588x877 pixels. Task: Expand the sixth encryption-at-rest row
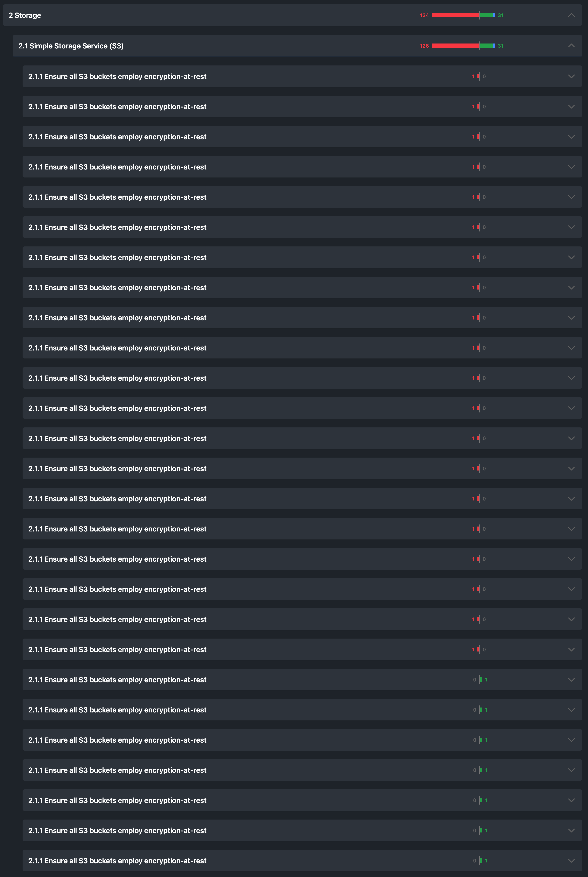tap(571, 227)
